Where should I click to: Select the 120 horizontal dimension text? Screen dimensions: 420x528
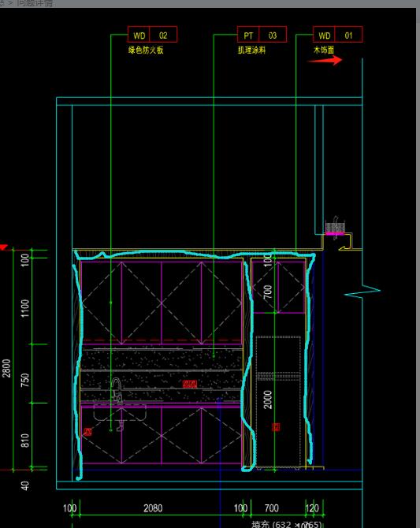pyautogui.click(x=312, y=508)
